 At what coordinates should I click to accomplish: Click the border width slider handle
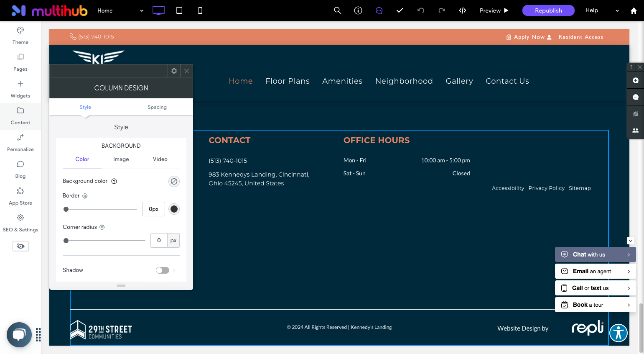click(66, 209)
